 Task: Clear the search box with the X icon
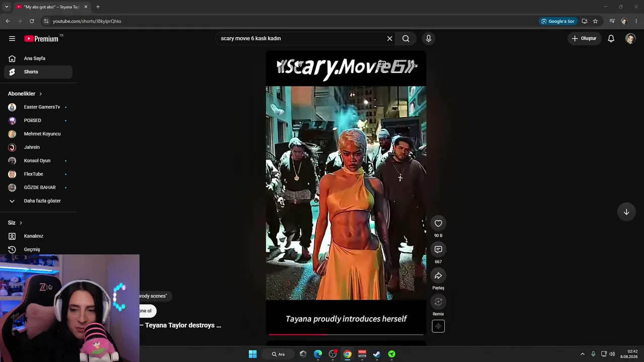389,39
